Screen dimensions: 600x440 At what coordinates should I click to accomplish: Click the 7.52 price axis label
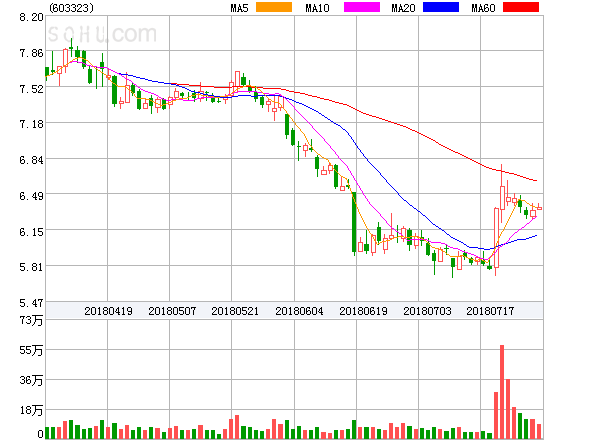pyautogui.click(x=31, y=89)
